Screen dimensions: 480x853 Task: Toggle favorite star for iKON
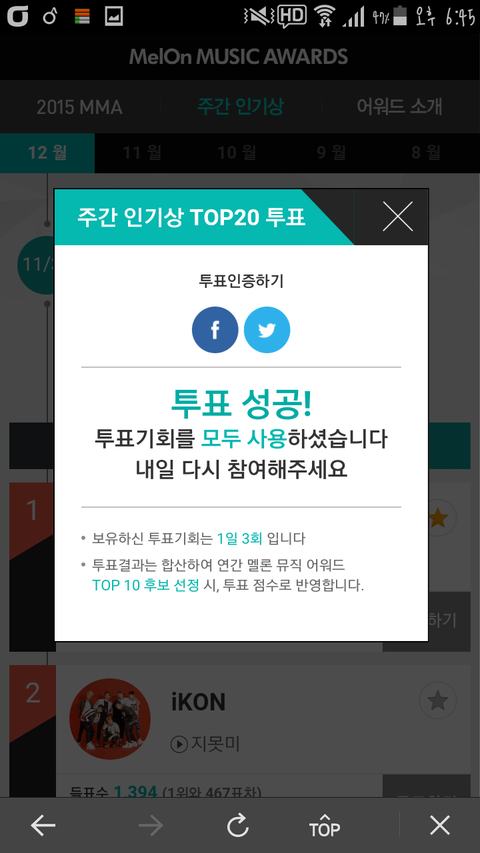(x=438, y=701)
